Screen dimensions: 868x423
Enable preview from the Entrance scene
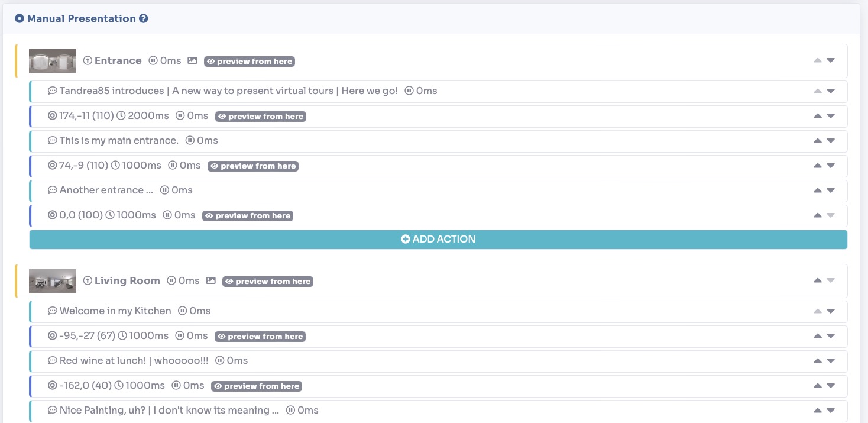coord(250,61)
